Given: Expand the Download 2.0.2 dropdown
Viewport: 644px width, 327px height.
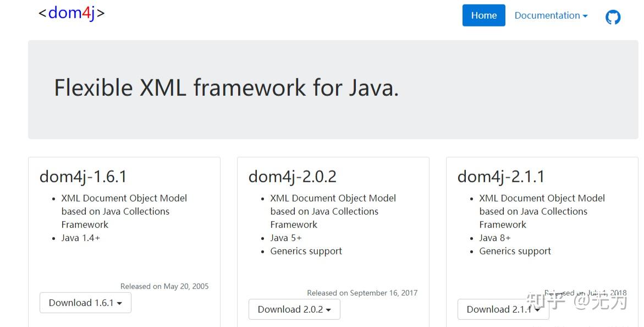Looking at the screenshot, I should (x=294, y=309).
